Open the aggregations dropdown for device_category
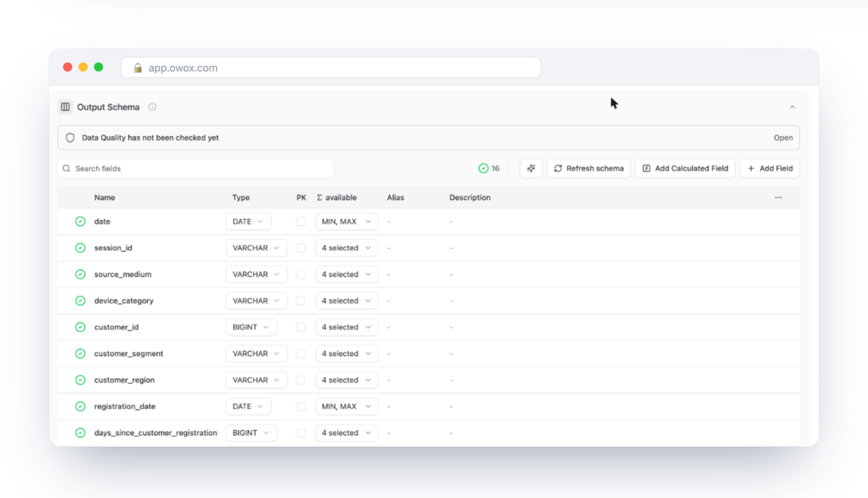868x498 pixels. click(x=347, y=301)
